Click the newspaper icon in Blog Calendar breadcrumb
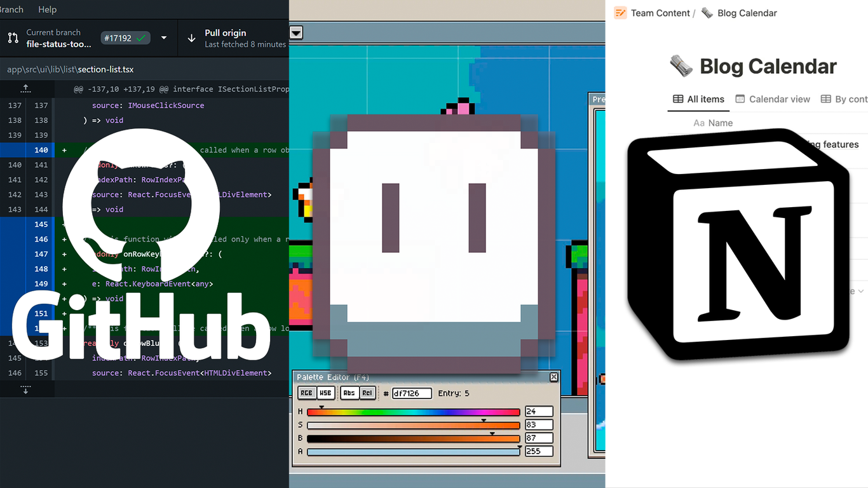868x488 pixels. pyautogui.click(x=707, y=13)
